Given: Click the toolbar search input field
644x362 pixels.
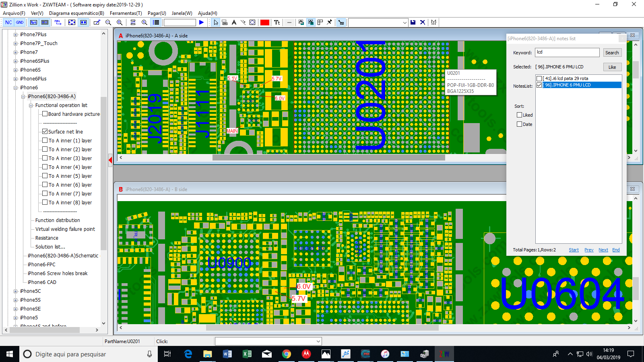Looking at the screenshot, I should [180, 23].
